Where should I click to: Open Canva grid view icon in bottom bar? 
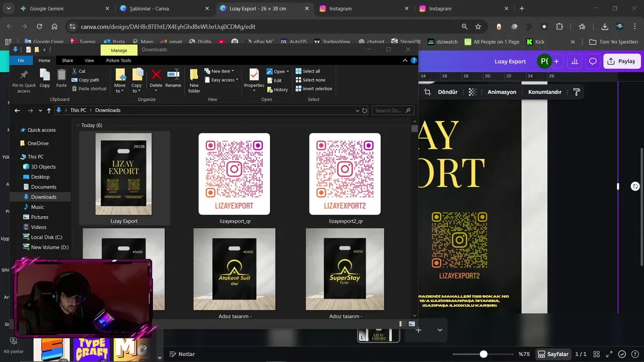[597, 354]
